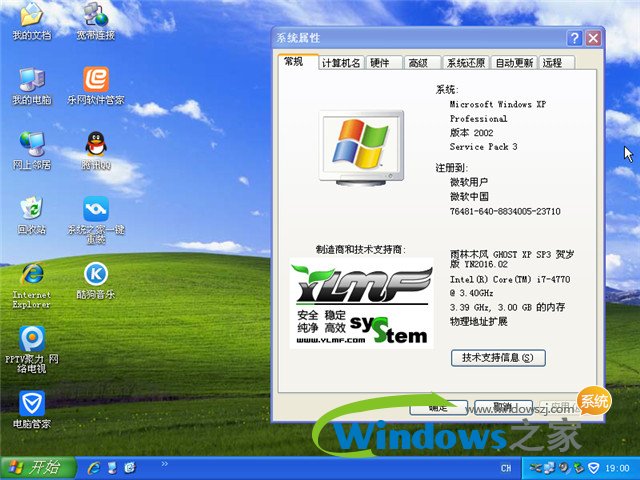Click the 酷狗音乐 desktop icon
The height and width of the screenshot is (480, 640).
[x=96, y=281]
